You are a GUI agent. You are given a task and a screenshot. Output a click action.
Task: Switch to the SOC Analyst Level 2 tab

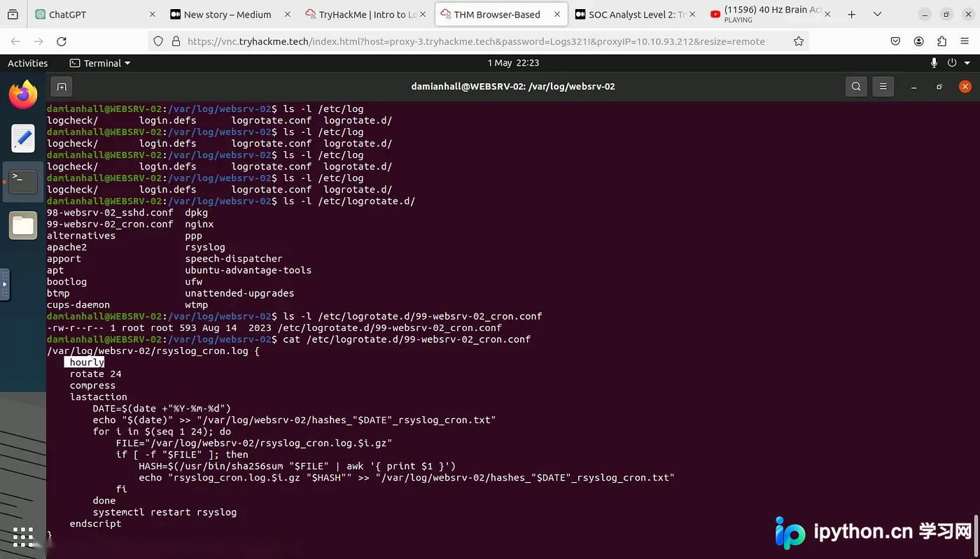pyautogui.click(x=635, y=14)
